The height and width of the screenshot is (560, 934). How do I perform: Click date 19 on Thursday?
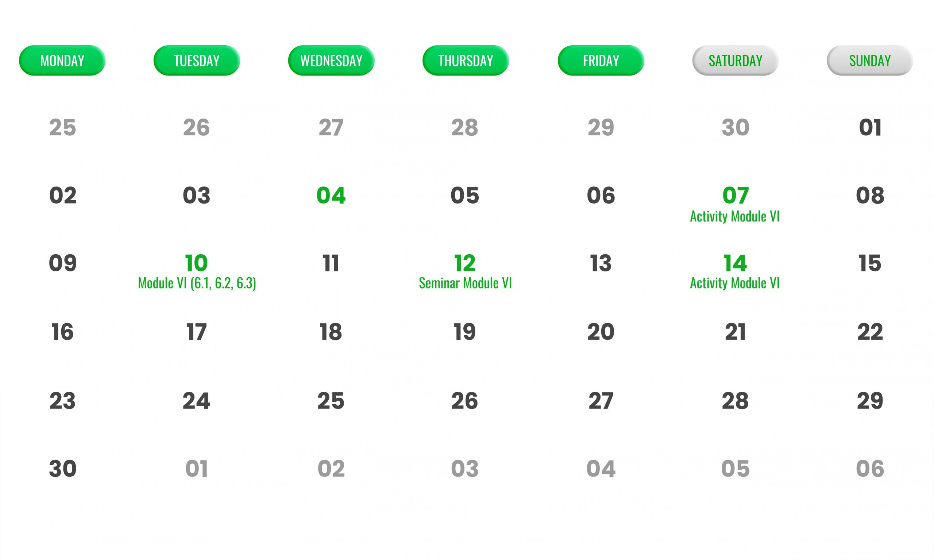(464, 332)
